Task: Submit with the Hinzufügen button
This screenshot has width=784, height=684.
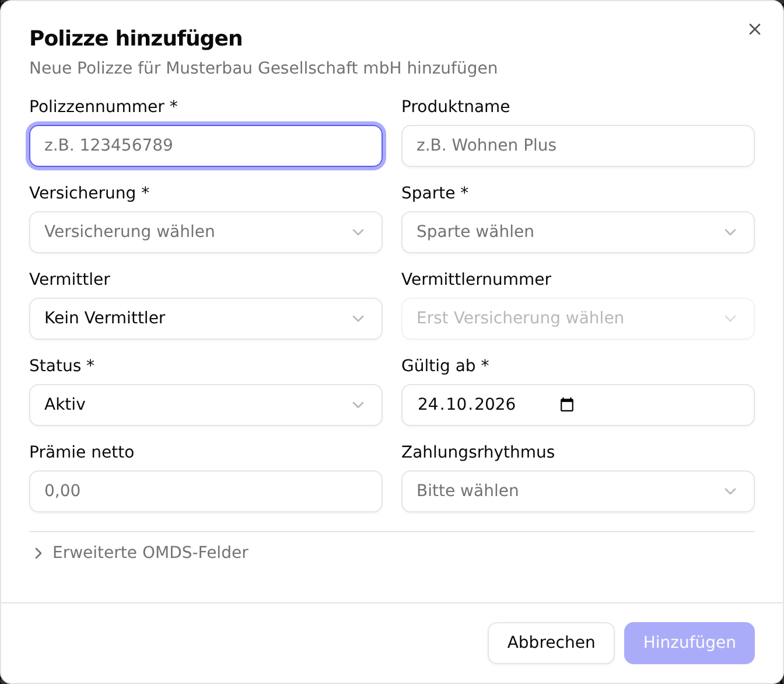Action: (689, 643)
